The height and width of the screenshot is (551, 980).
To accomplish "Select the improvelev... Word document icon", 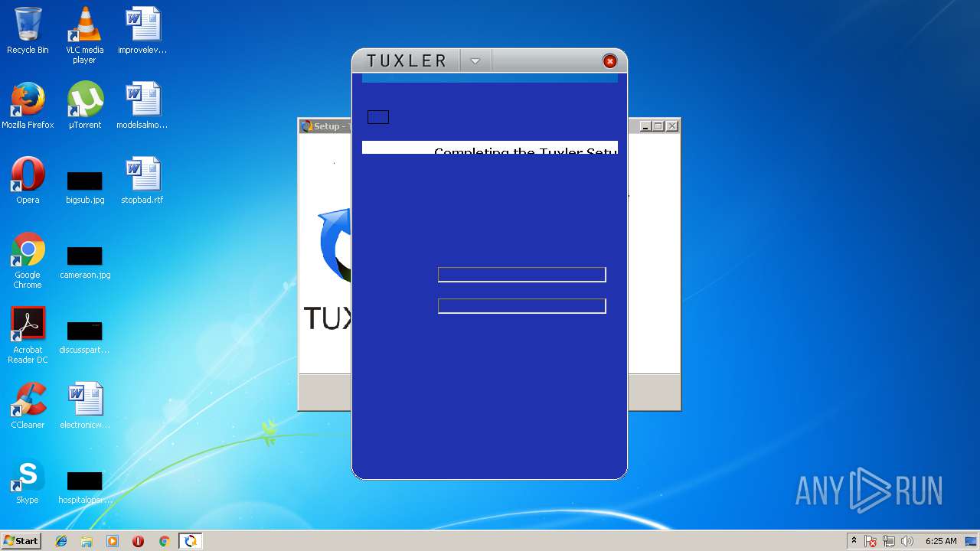I will click(x=142, y=31).
